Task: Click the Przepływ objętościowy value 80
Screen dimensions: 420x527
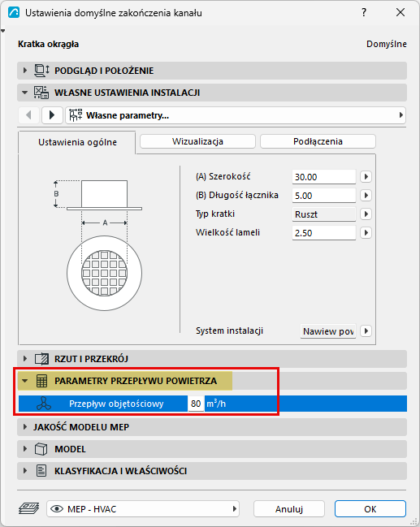Action: 196,404
